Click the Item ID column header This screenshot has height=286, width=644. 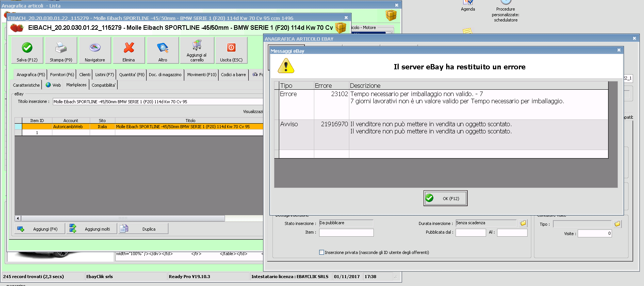pos(37,121)
